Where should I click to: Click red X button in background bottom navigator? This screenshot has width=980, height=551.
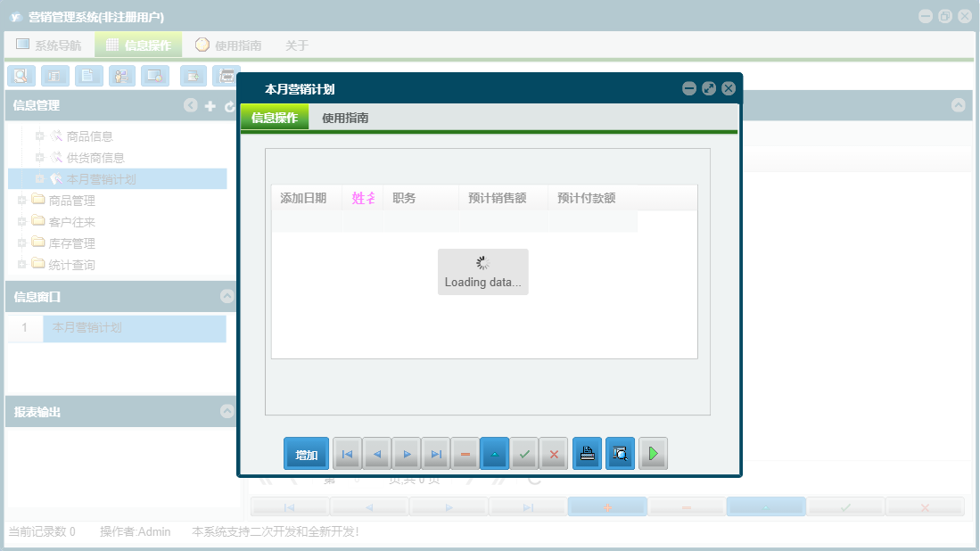point(925,507)
